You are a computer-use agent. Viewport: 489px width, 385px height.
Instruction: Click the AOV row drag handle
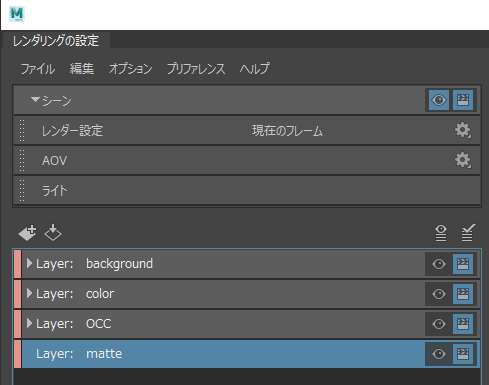click(22, 160)
